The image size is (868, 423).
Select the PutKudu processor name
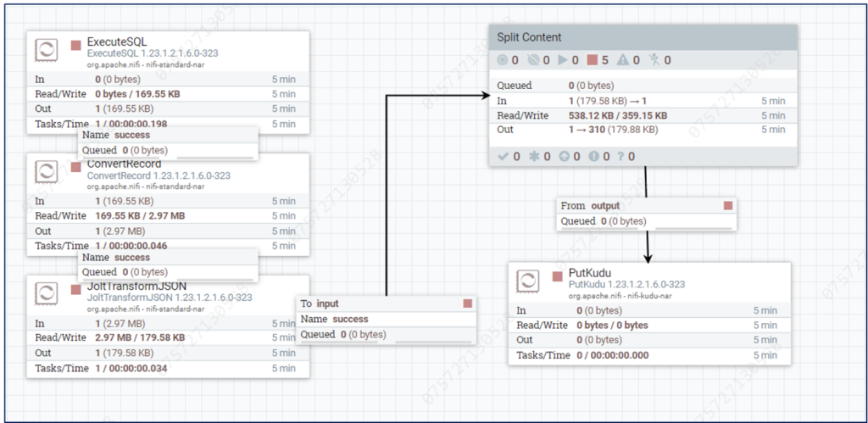click(x=590, y=273)
